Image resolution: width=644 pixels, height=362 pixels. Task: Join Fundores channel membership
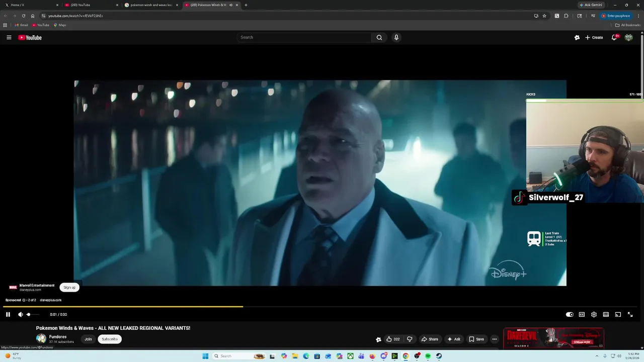click(88, 339)
